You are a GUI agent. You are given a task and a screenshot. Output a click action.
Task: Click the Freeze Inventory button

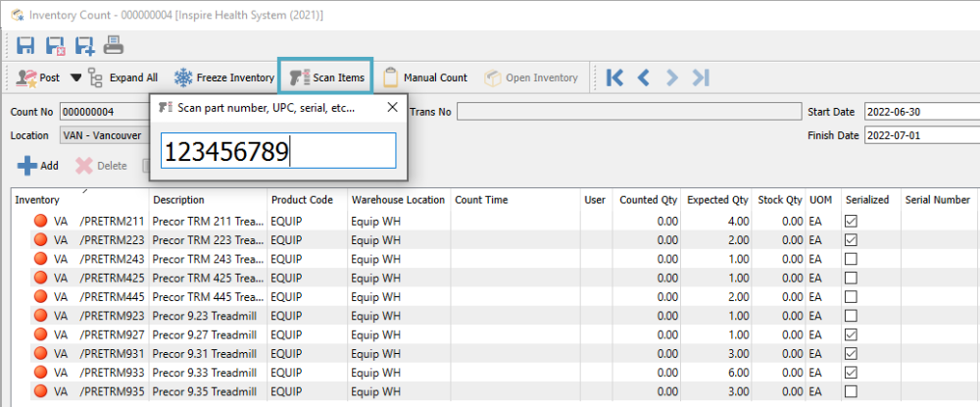point(224,77)
